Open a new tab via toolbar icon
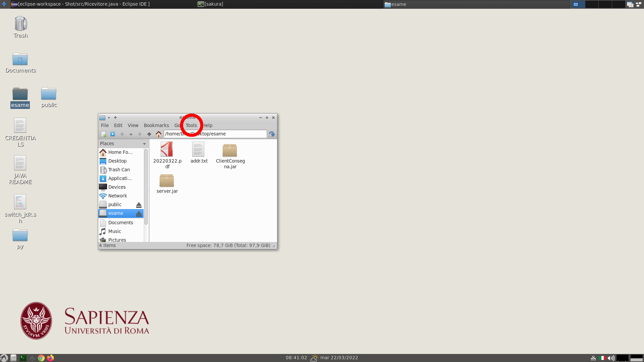The height and width of the screenshot is (362, 644). [x=113, y=134]
